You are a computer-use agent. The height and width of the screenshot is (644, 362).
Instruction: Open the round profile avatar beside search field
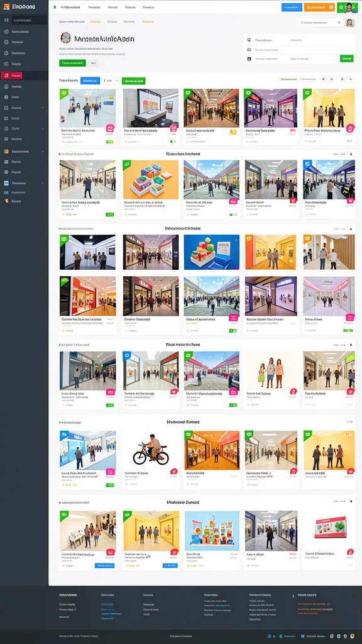[x=349, y=23]
